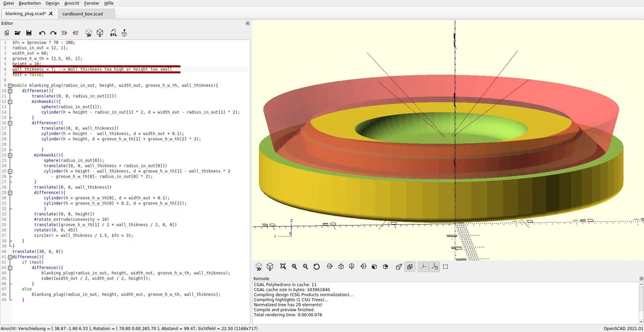Switch to the Front view

[x=374, y=267]
